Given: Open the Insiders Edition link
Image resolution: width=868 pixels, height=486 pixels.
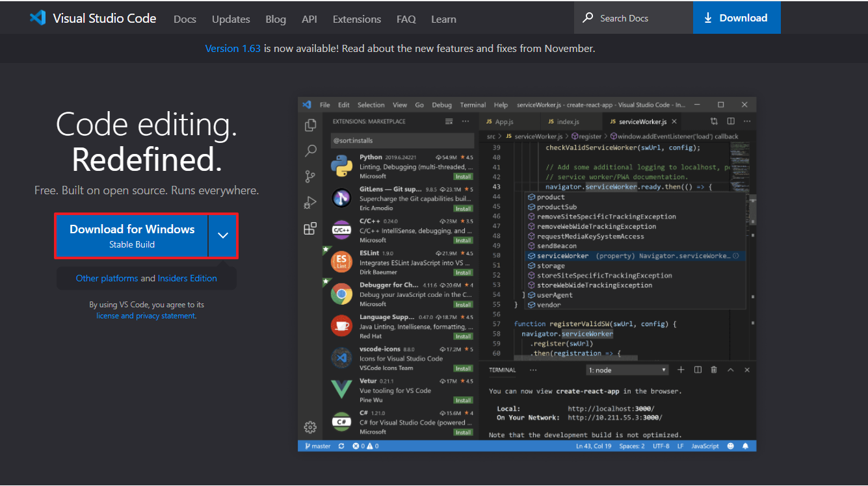Looking at the screenshot, I should coord(187,278).
